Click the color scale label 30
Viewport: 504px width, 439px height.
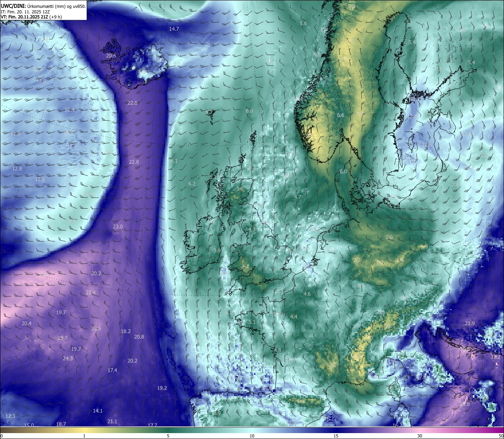pyautogui.click(x=420, y=436)
